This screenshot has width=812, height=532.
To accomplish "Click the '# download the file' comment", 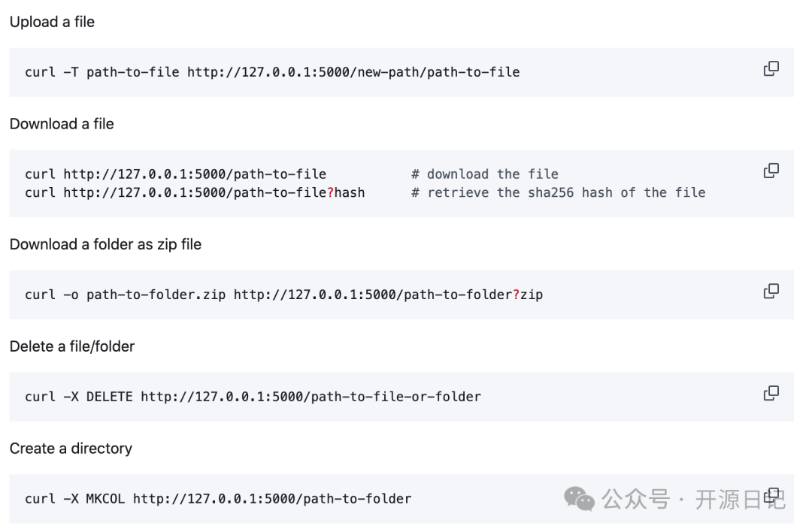I will click(485, 174).
